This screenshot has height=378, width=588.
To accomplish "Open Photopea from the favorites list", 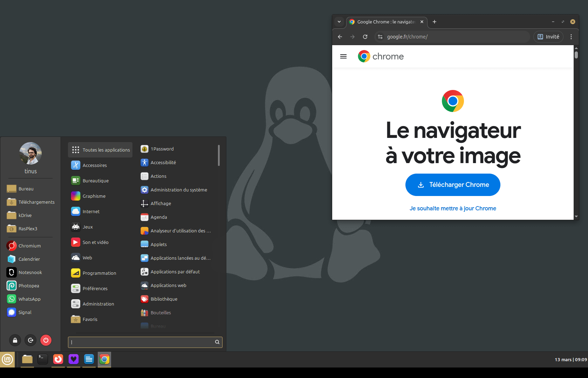I will (x=29, y=286).
